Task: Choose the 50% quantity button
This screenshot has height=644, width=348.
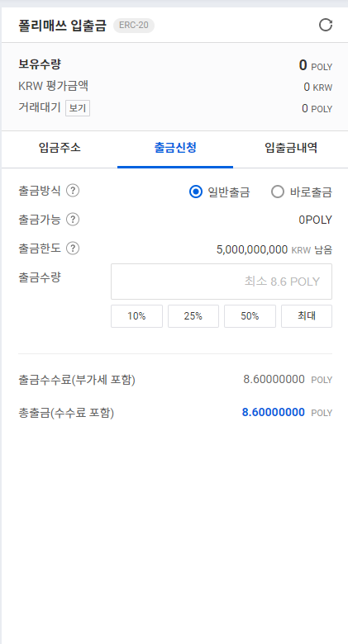Action: coord(250,316)
